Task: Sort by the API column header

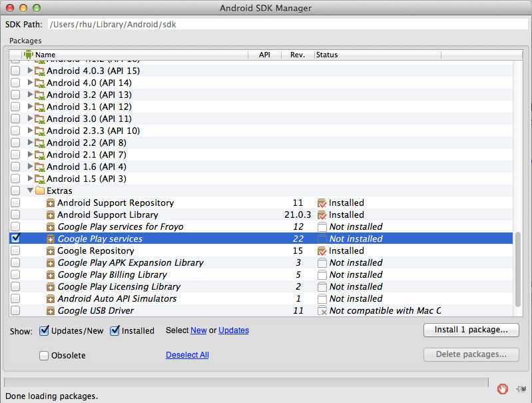Action: click(264, 55)
